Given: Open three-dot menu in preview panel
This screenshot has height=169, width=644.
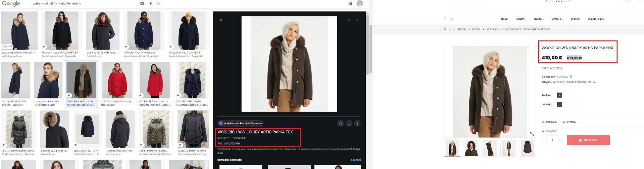Looking at the screenshot, I should pos(358,123).
